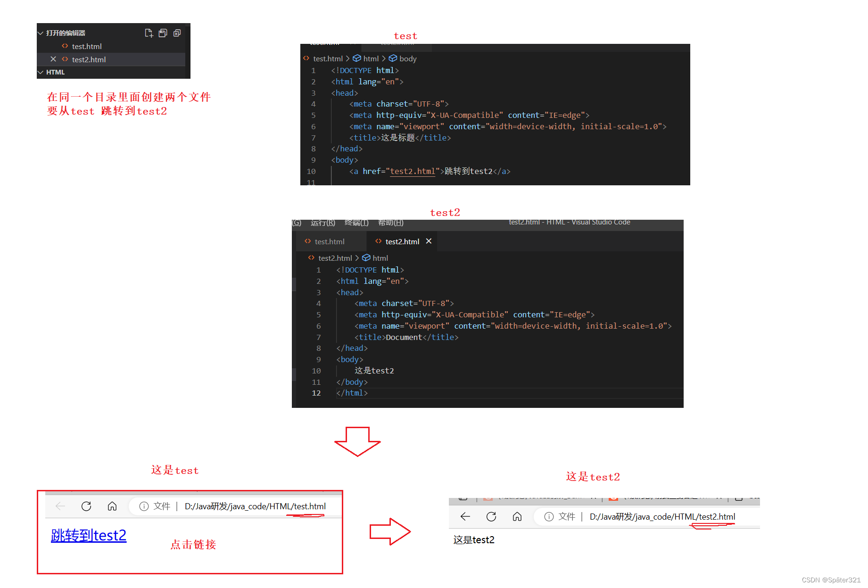868x588 pixels.
Task: Click the 这是test2 page text in browser
Action: point(474,539)
